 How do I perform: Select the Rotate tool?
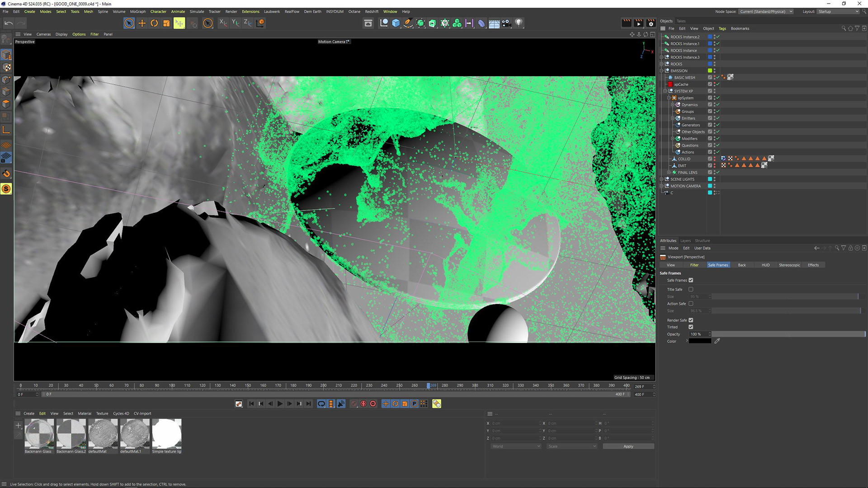154,23
